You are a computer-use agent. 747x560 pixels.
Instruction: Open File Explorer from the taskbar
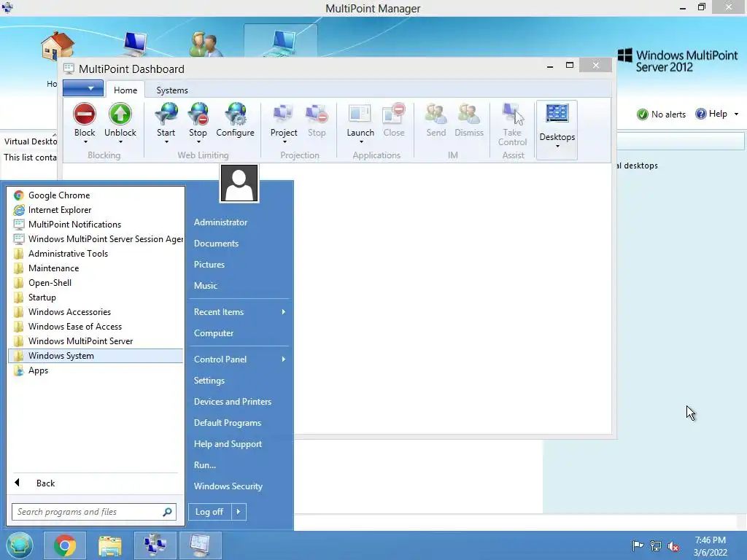pos(110,545)
